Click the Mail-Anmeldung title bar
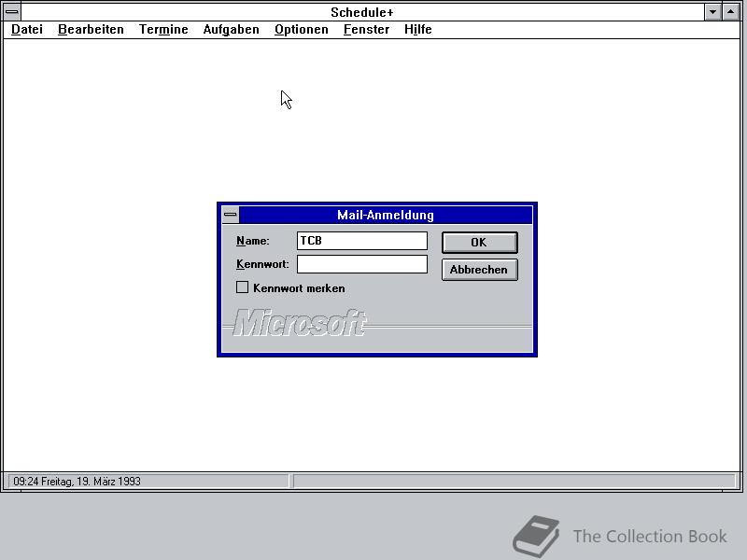Image resolution: width=747 pixels, height=560 pixels. click(386, 215)
